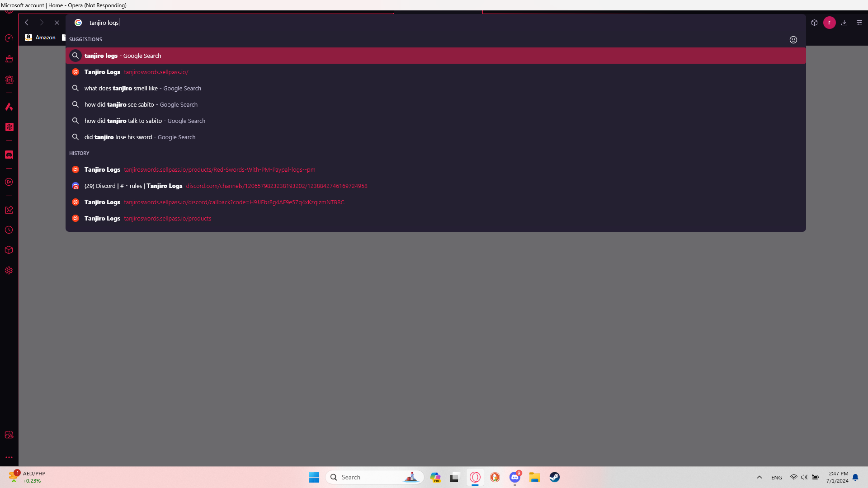
Task: Open the Player icon in sidebar
Action: coord(9,182)
